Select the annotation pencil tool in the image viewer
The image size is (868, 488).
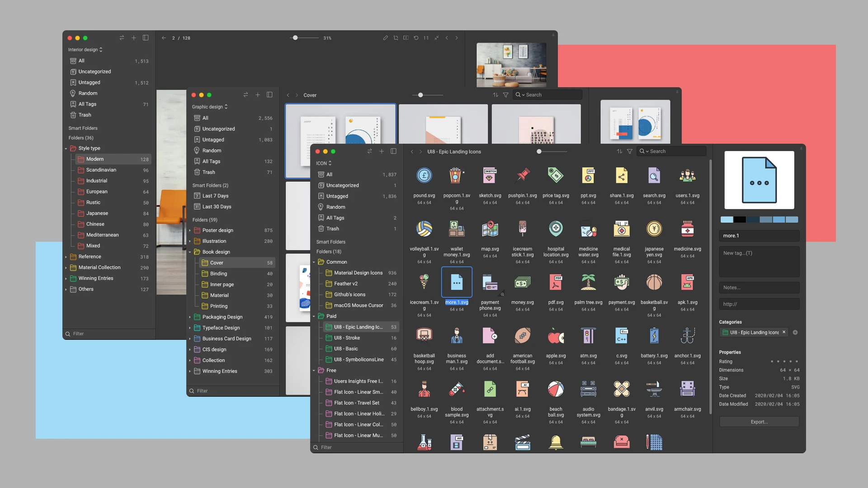coord(385,38)
